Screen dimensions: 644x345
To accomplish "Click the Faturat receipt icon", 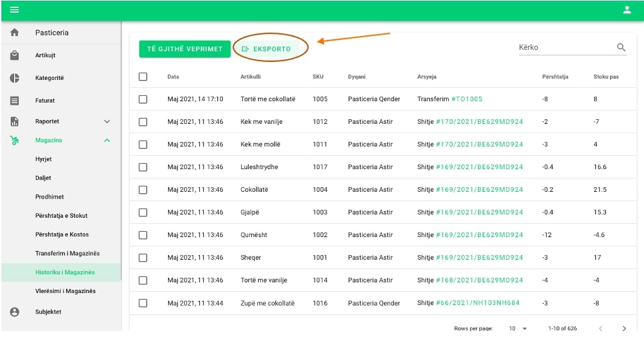I will coord(15,101).
